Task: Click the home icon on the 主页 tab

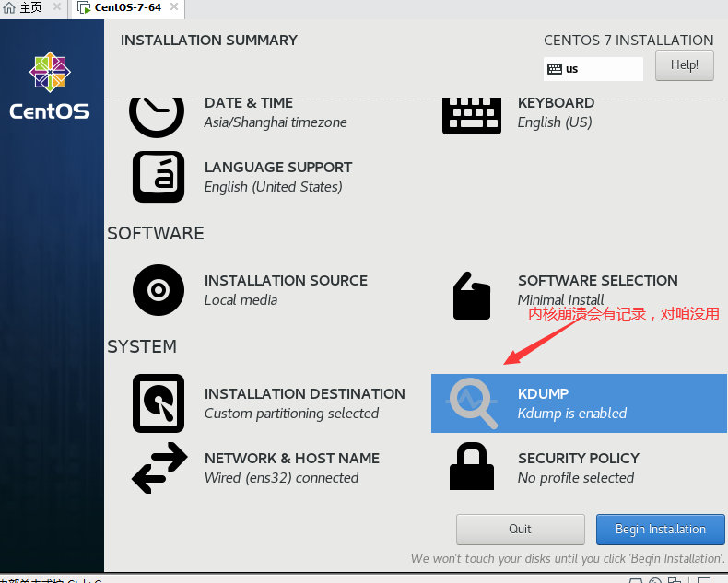Action: (9, 7)
